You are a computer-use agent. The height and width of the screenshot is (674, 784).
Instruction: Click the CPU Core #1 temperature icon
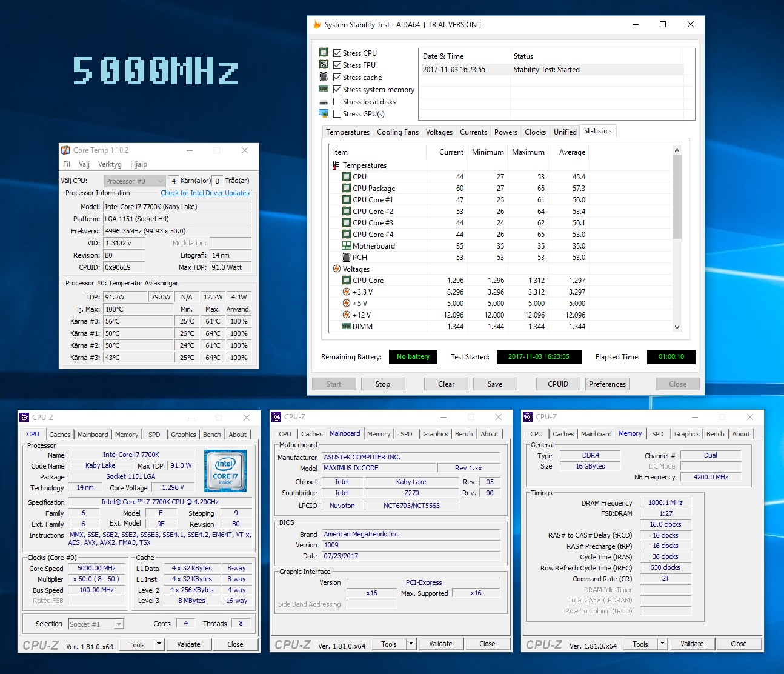(347, 199)
